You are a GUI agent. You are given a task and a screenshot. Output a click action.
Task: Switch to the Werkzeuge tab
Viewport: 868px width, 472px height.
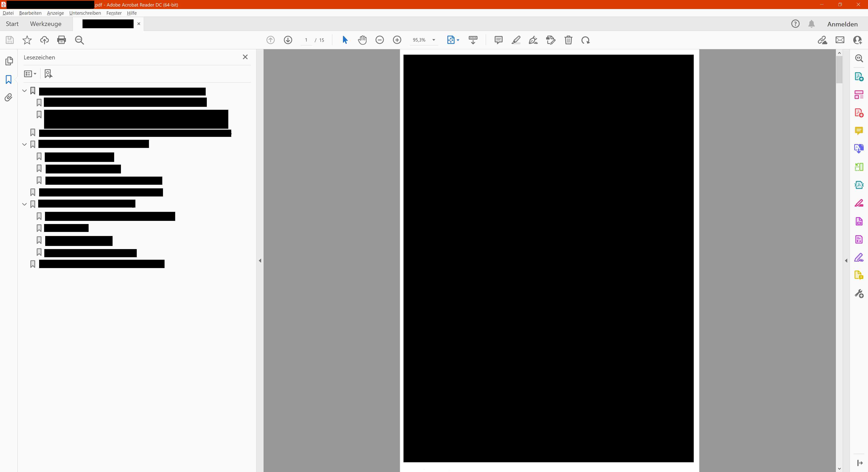[45, 24]
